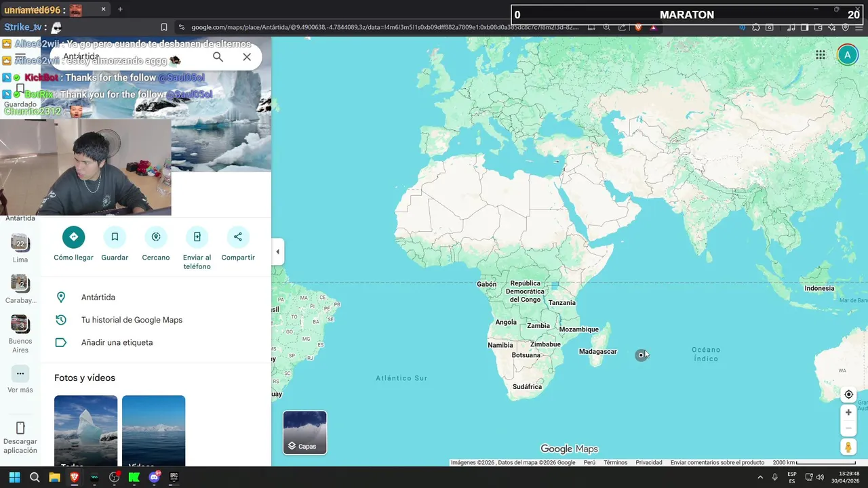Click the Atlántico Sur label
Image resolution: width=868 pixels, height=488 pixels.
[401, 378]
